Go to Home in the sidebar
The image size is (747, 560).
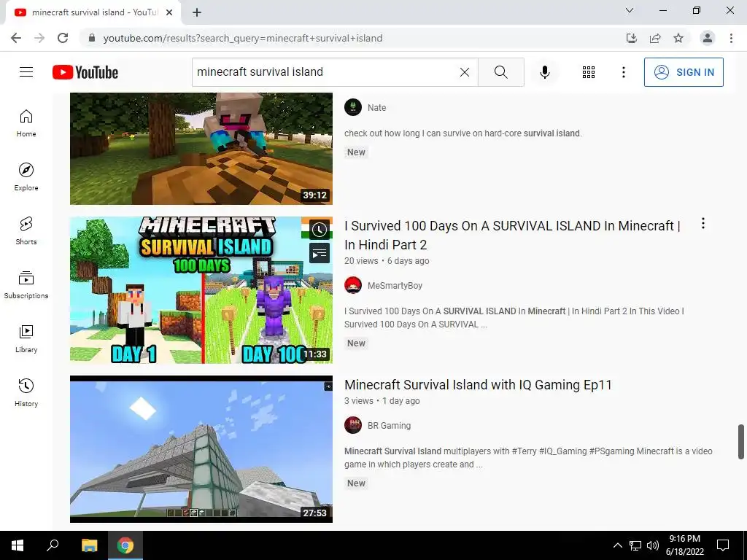coord(26,123)
